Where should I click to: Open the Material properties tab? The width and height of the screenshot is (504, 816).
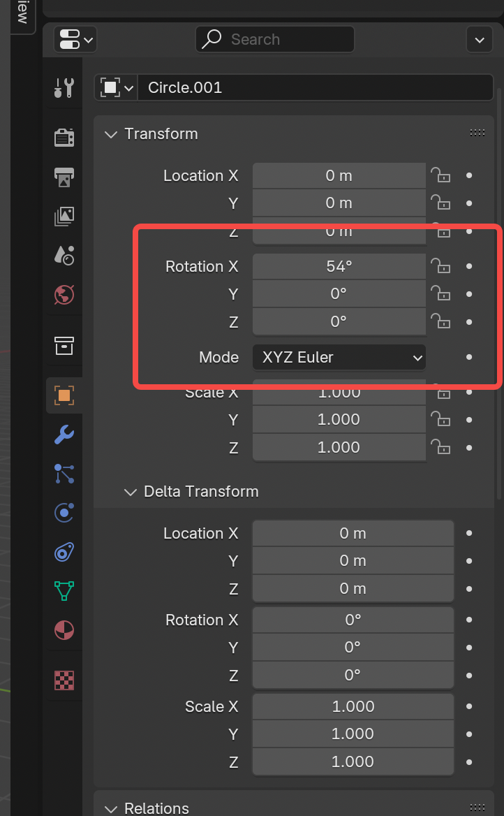64,630
